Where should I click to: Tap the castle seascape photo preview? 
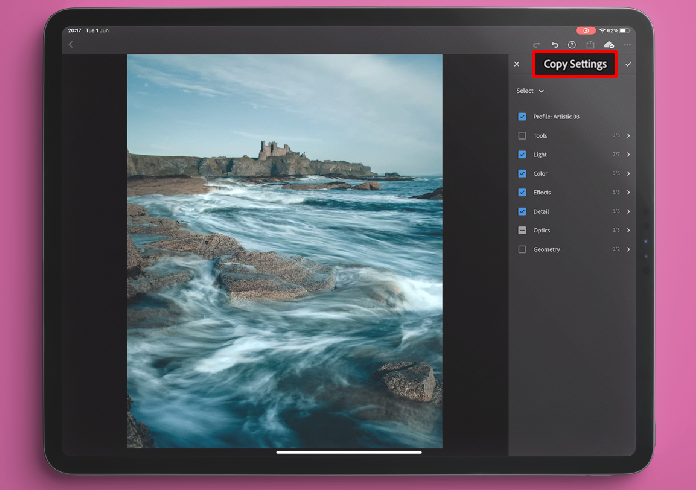click(285, 251)
